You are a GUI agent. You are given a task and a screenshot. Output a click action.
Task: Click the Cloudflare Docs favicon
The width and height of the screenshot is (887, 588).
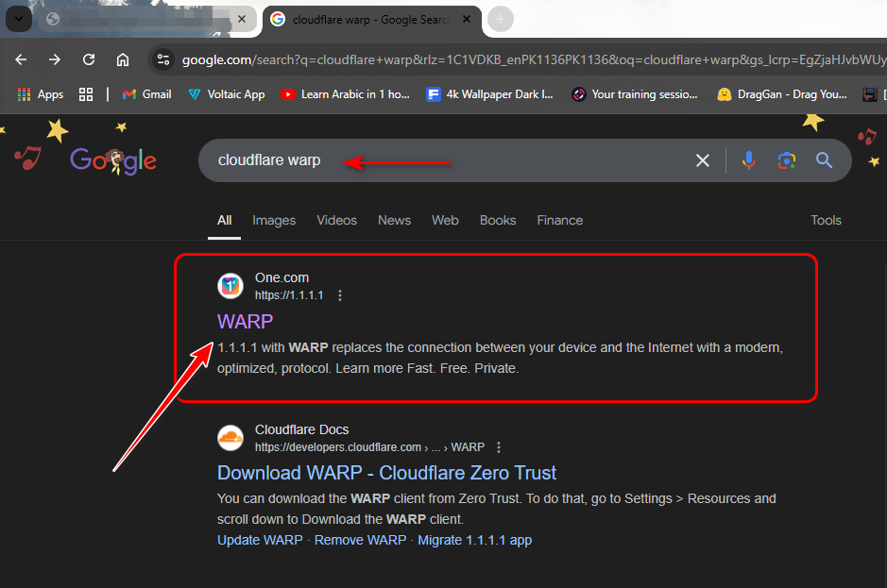[x=230, y=438]
